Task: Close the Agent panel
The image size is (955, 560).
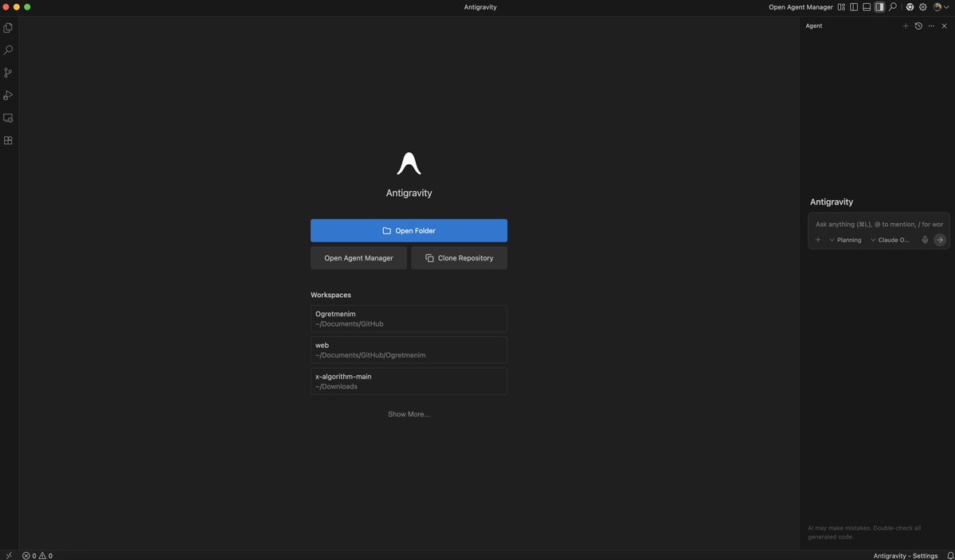Action: tap(944, 26)
